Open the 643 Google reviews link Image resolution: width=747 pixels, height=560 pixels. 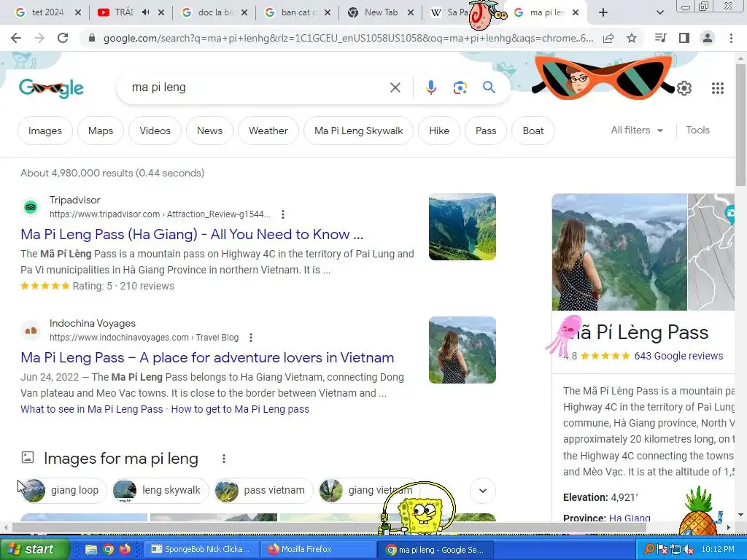pos(678,356)
